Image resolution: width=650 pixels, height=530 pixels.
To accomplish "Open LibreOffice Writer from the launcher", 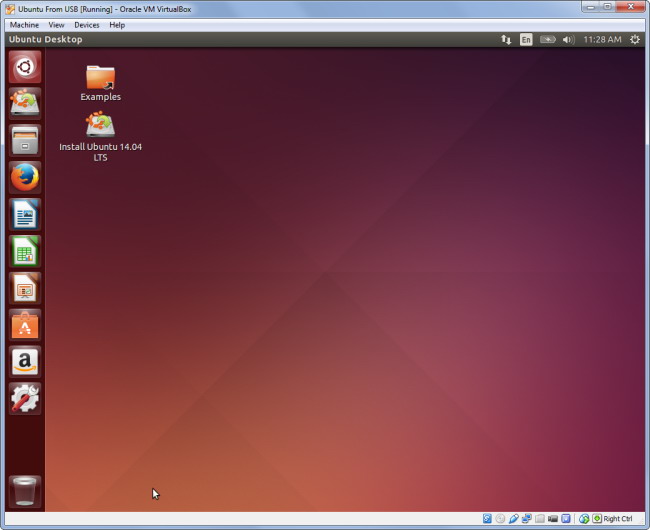I will pos(25,214).
